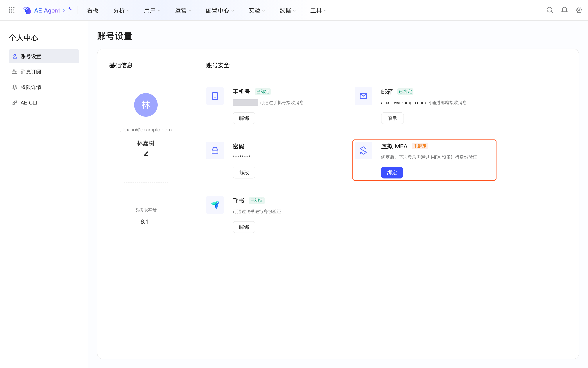This screenshot has height=368, width=588.
Task: Click the 林 avatar circle
Action: tap(146, 105)
